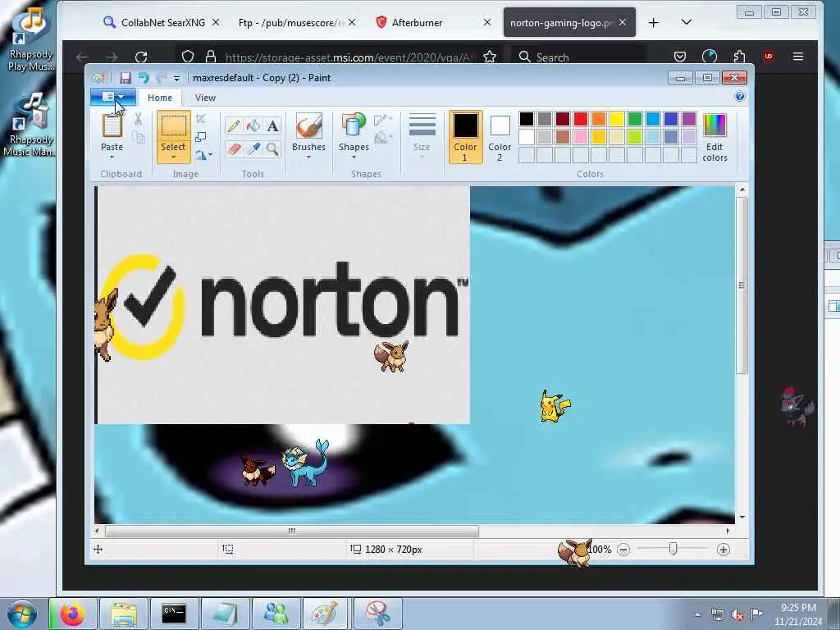Expand the Shapes dropdown arrow
This screenshot has height=630, width=840.
pos(354,157)
